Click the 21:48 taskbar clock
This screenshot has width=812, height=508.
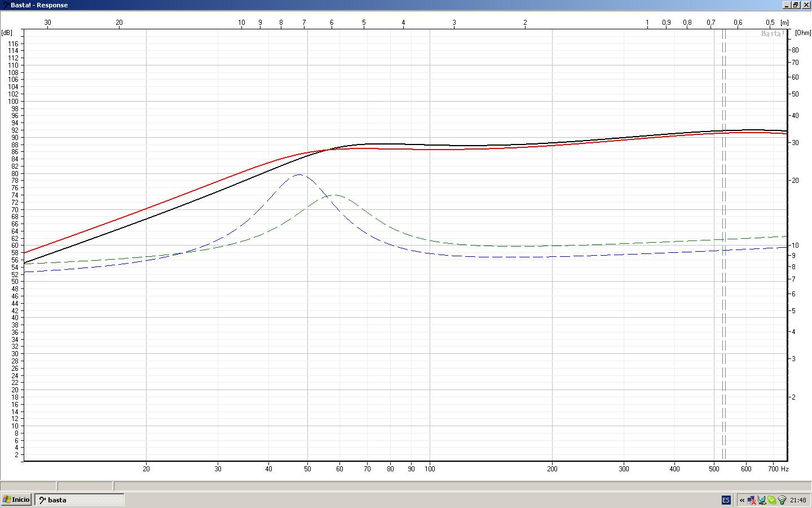[798, 500]
